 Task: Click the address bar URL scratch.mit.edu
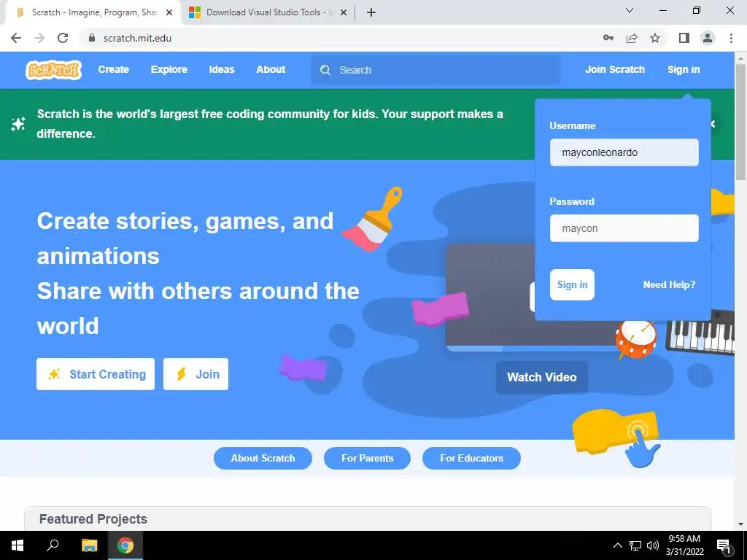coord(137,38)
